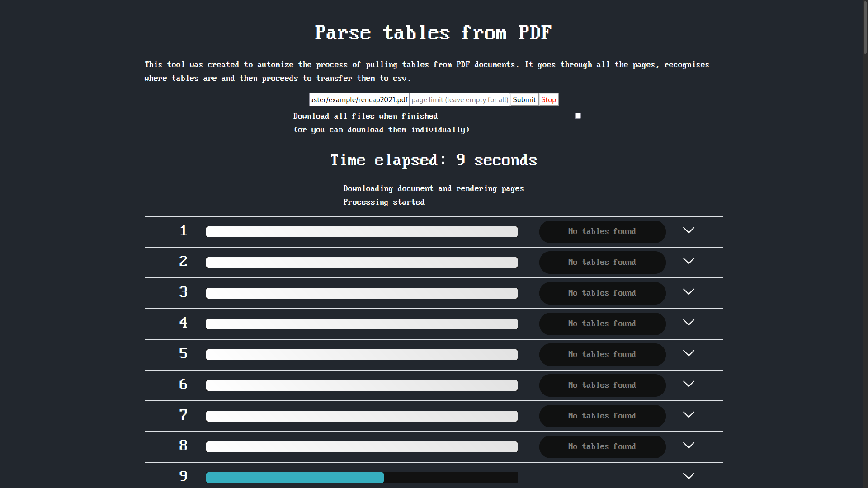Expand page 9 row chevron
This screenshot has height=488, width=868.
[x=689, y=476]
